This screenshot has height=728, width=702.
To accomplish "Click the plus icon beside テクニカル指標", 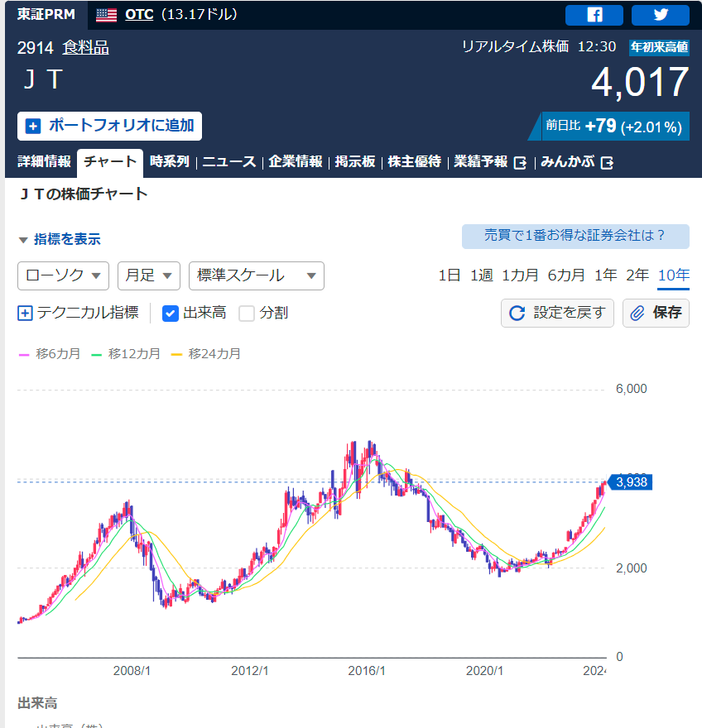I will 25,314.
